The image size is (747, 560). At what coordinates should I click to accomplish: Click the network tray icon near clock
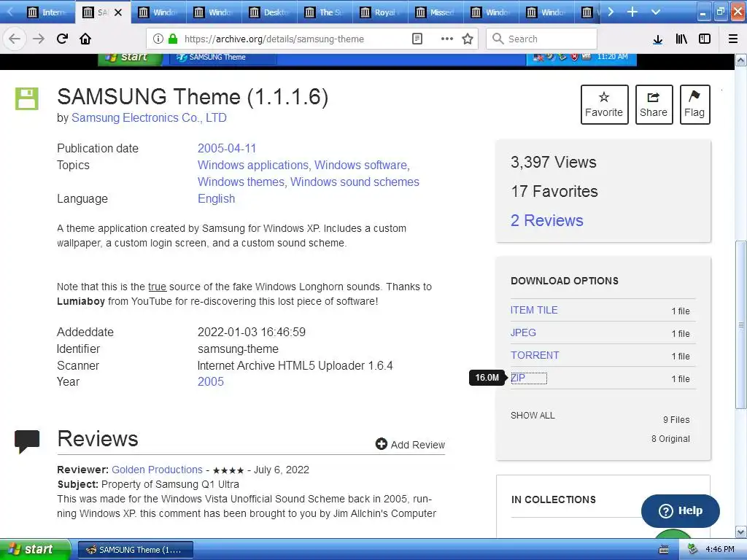coord(693,549)
